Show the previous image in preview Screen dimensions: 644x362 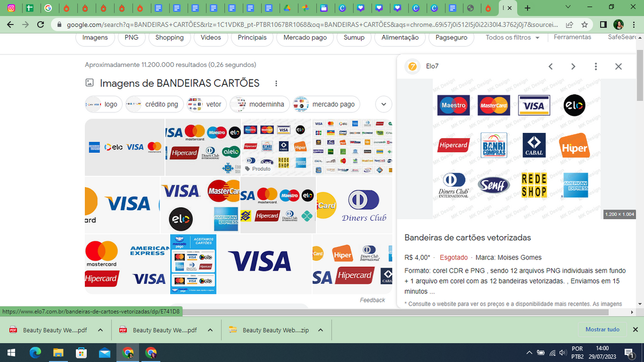(x=551, y=66)
